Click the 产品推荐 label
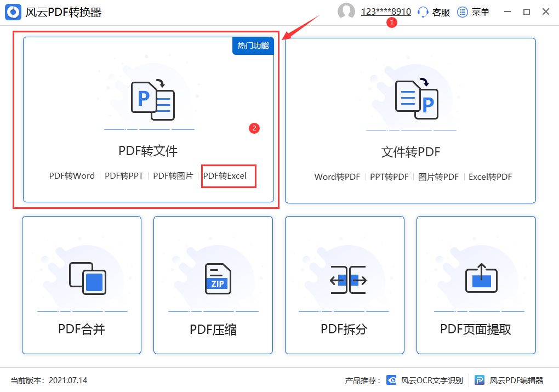Image resolution: width=559 pixels, height=392 pixels. click(x=363, y=380)
